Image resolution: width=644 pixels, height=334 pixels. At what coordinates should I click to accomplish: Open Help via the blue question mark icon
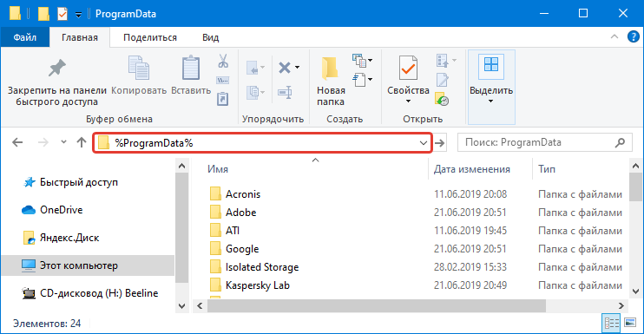(634, 37)
